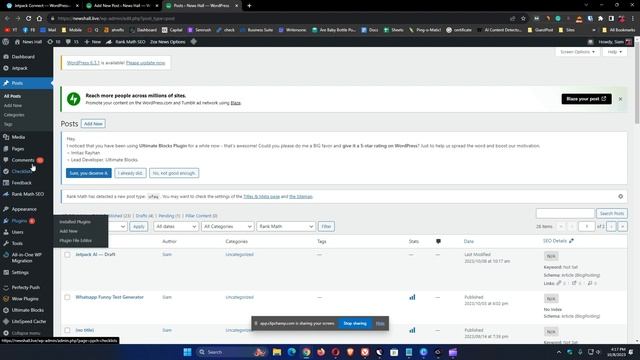Screen dimensions: 640x360
Task: Open the All Categories filter dropdown
Action: (227, 227)
